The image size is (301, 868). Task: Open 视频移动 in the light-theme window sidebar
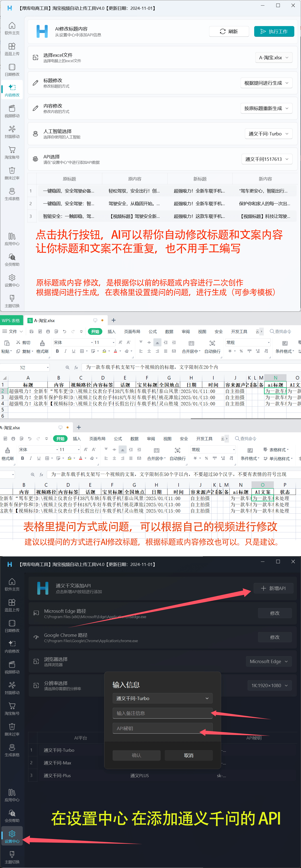[12, 111]
